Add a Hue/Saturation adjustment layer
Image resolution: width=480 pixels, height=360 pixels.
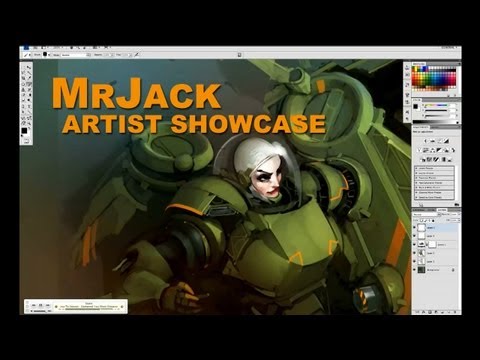(426, 150)
